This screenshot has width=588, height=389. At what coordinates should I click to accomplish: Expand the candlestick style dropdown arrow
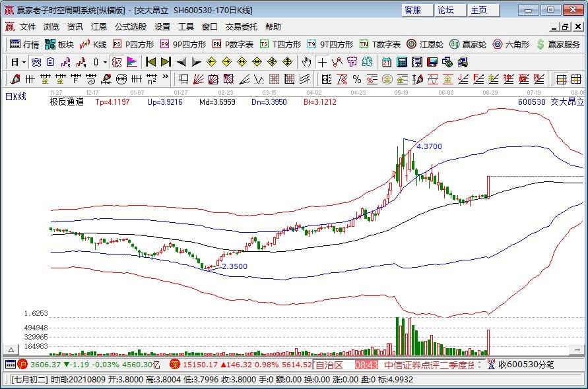click(105, 62)
